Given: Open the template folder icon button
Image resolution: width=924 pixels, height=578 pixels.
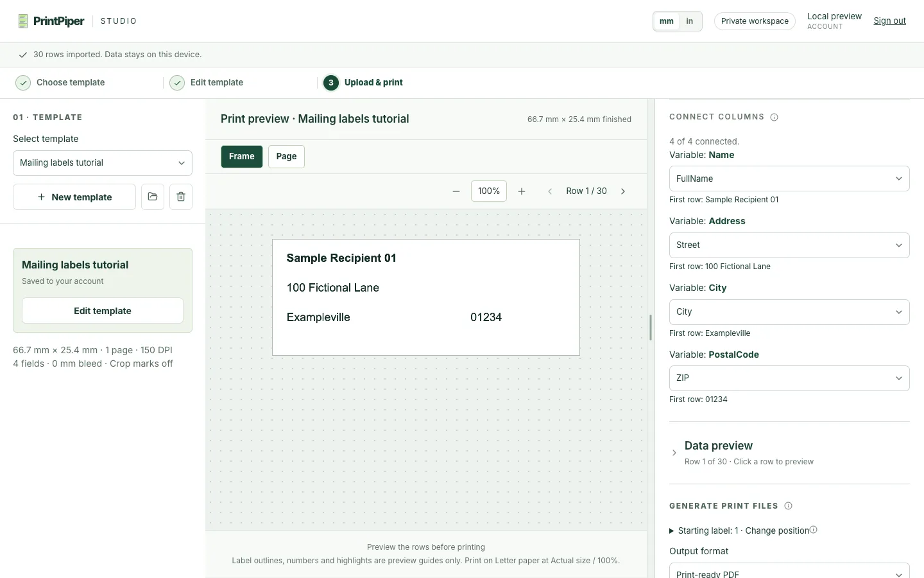Looking at the screenshot, I should (153, 197).
